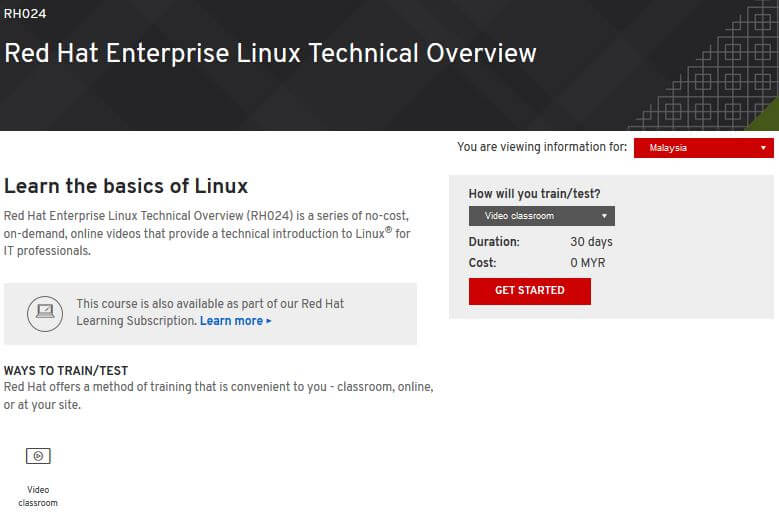Click the 30 days duration value
This screenshot has height=512, width=779.
tap(591, 242)
